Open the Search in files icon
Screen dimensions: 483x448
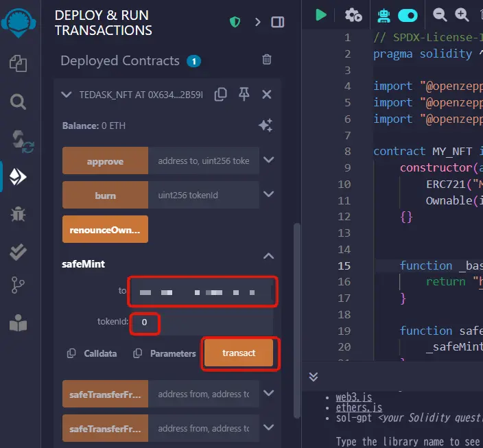(x=18, y=102)
